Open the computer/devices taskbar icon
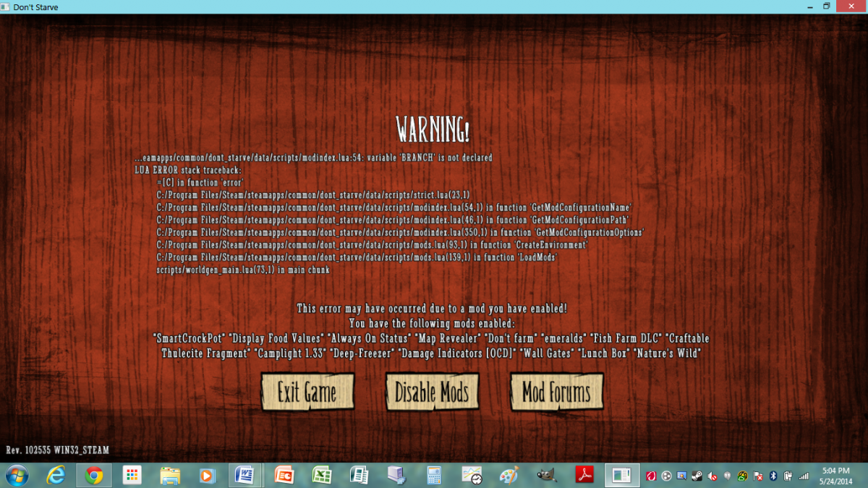The width and height of the screenshot is (868, 488). pyautogui.click(x=396, y=476)
